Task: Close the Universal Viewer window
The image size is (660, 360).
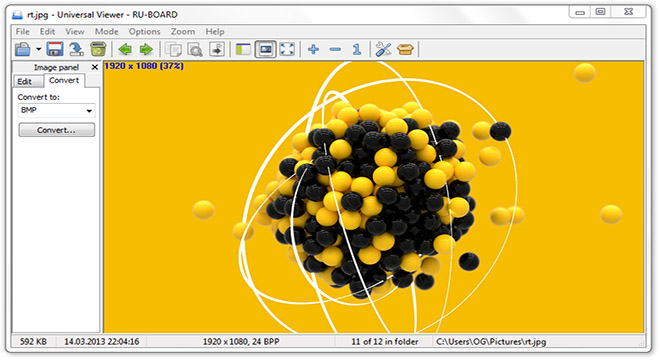Action: click(628, 12)
